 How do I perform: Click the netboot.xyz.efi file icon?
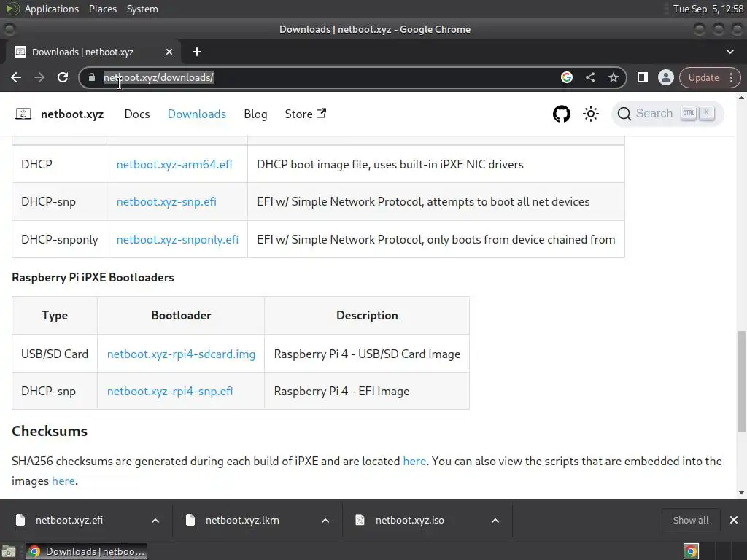(x=20, y=520)
